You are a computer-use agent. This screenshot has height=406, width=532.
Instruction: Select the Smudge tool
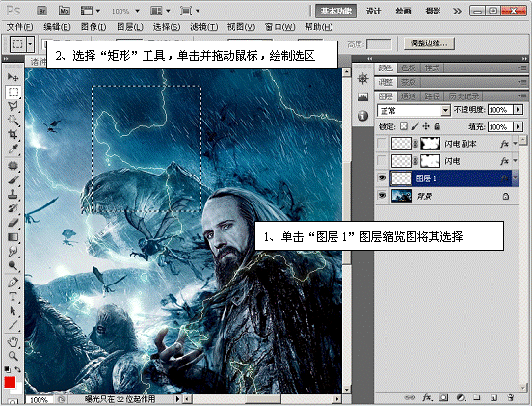(13, 251)
